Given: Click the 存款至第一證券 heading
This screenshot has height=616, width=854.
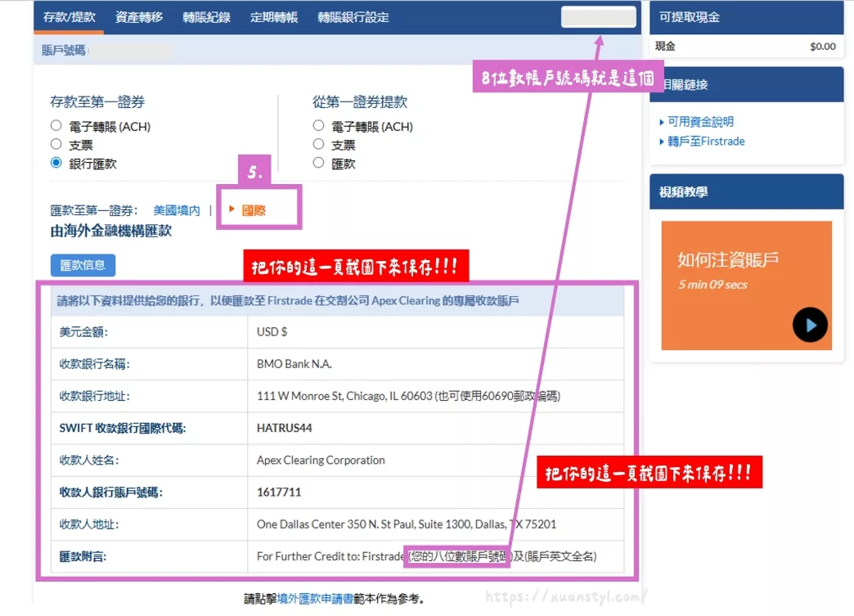Looking at the screenshot, I should coord(97,102).
